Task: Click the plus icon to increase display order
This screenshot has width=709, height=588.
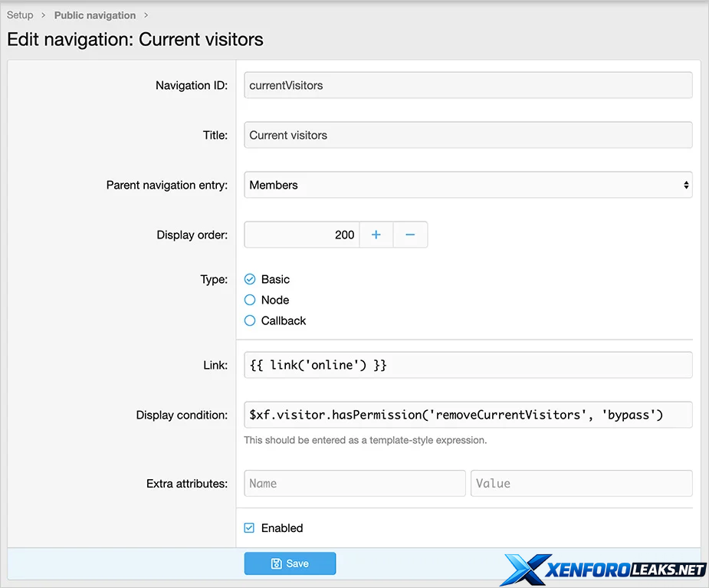Action: [x=376, y=235]
